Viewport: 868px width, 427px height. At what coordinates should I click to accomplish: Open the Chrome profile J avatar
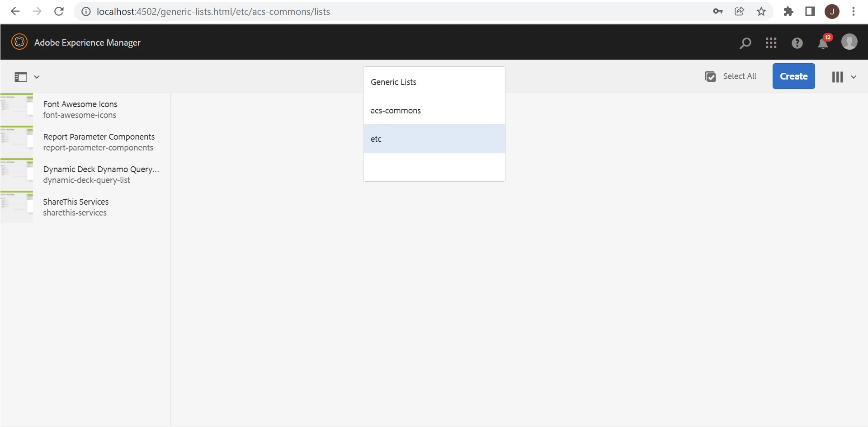tap(832, 12)
